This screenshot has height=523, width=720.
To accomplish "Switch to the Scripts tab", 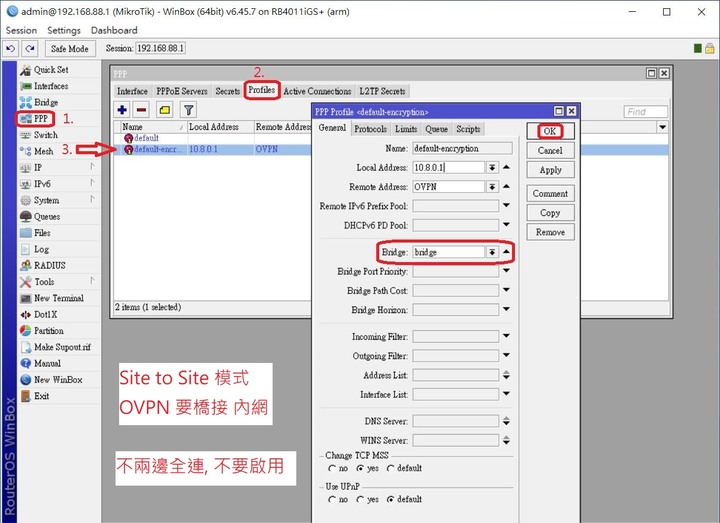I will [x=468, y=129].
